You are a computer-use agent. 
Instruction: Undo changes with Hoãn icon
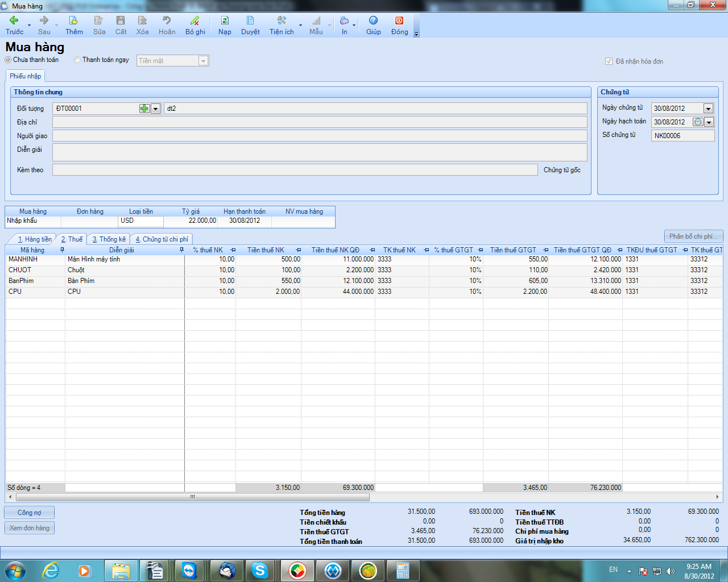click(x=167, y=20)
